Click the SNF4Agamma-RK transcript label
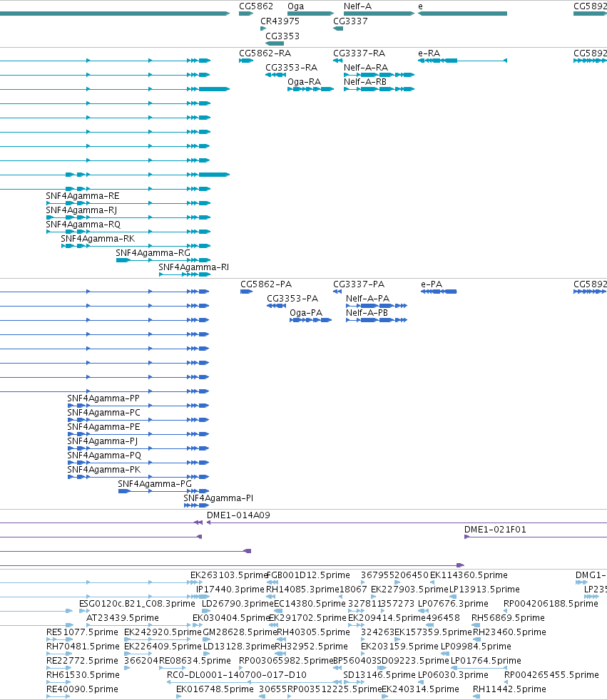The image size is (607, 700). click(x=98, y=239)
